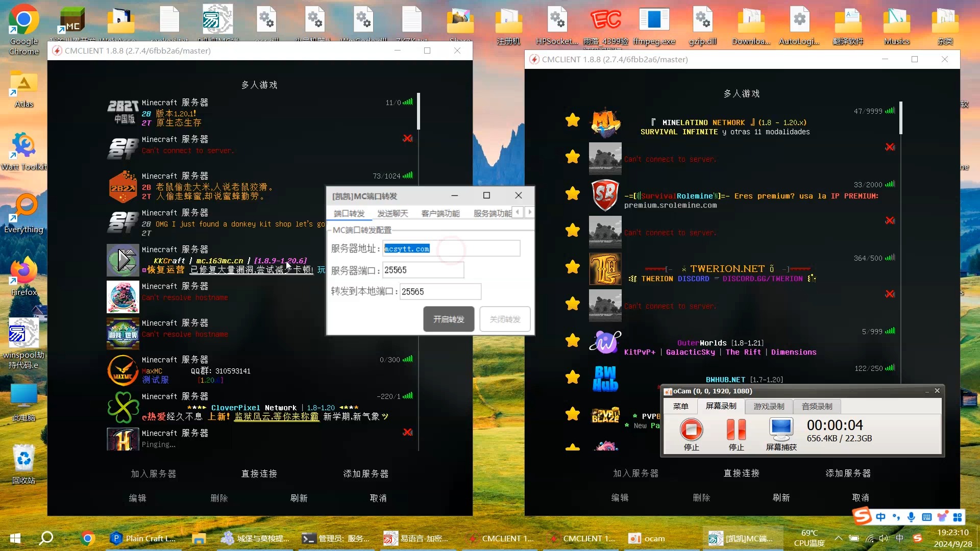
Task: Open oCam 菜单 menu
Action: coord(680,406)
